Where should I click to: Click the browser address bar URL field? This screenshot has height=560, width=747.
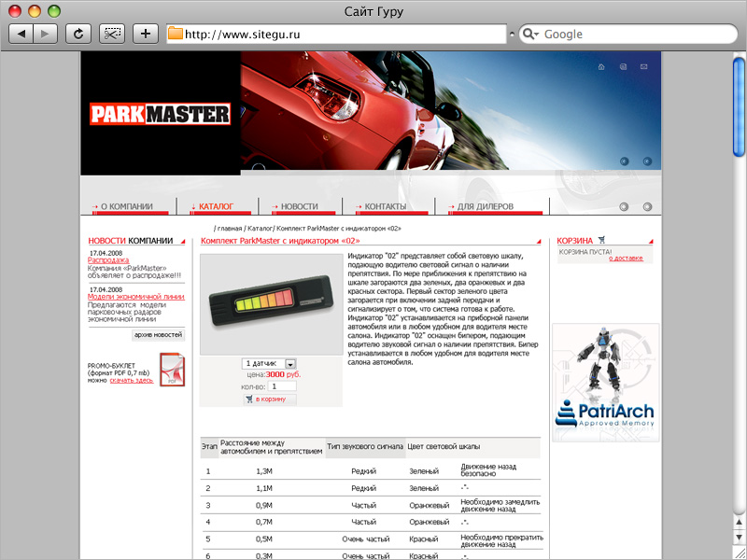[336, 34]
